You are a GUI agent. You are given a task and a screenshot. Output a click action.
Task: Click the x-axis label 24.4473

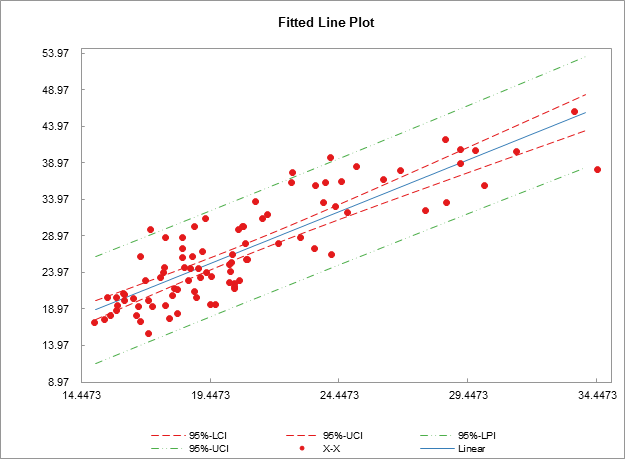pos(339,395)
